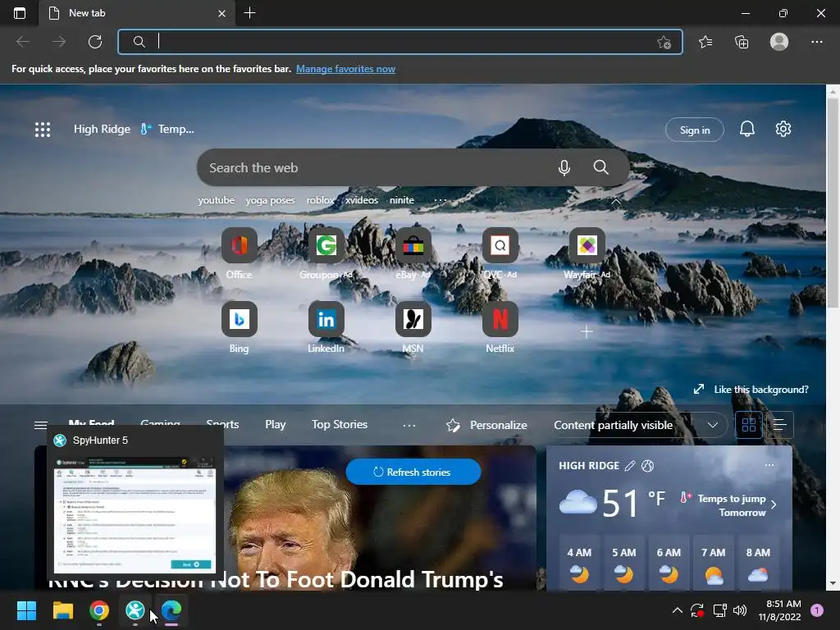Switch to Play feed tab
This screenshot has width=840, height=630.
pyautogui.click(x=276, y=424)
